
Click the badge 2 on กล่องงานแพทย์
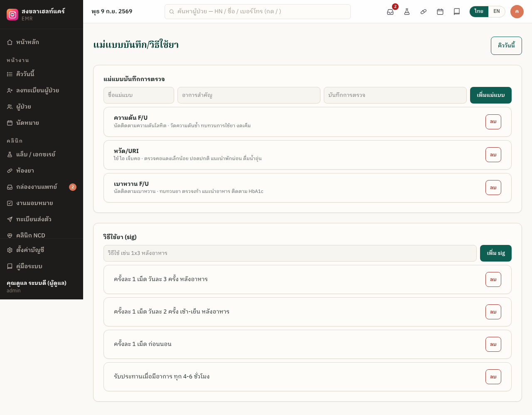point(73,187)
